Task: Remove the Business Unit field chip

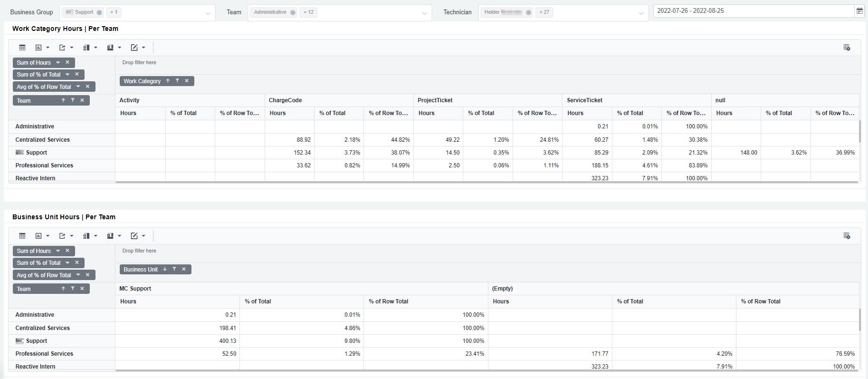Action: pos(184,269)
